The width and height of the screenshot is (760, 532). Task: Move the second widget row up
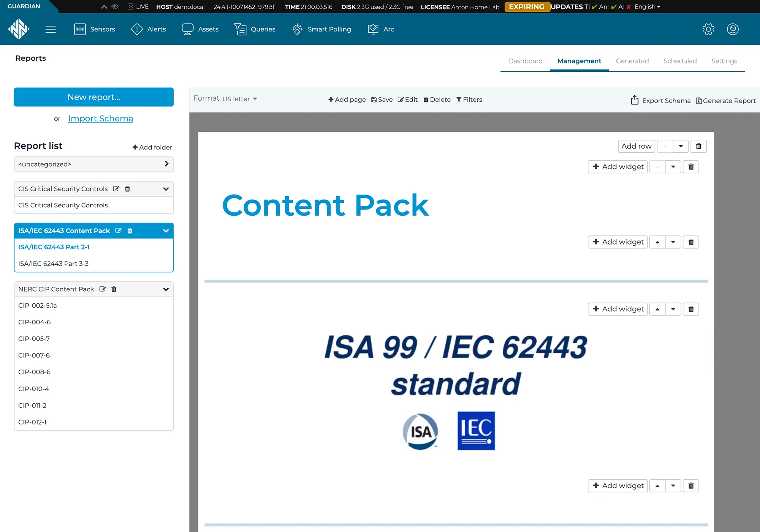(x=657, y=242)
